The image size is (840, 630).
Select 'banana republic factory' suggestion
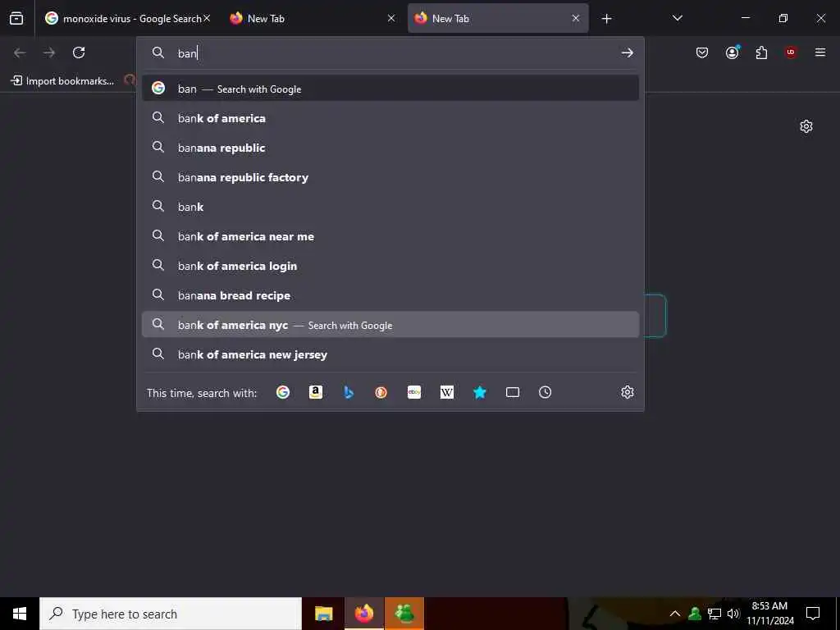click(x=390, y=177)
